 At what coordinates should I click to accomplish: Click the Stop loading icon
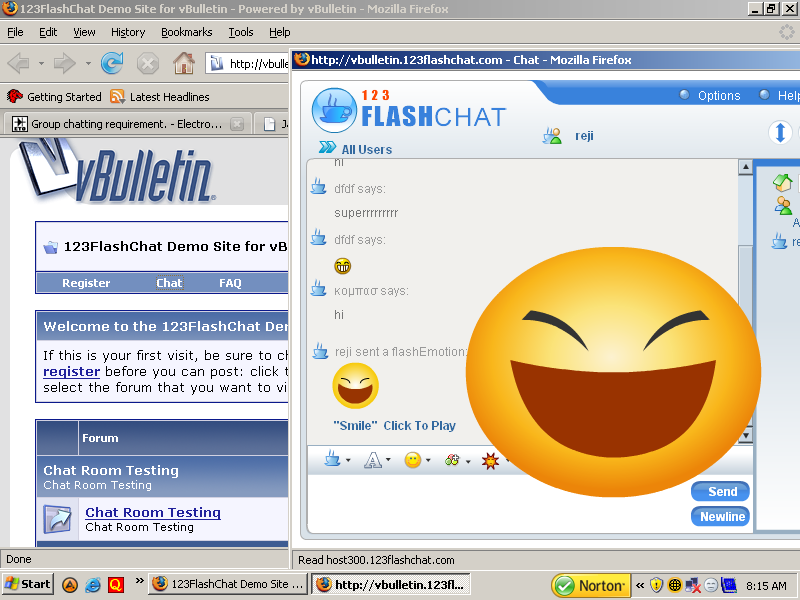point(147,64)
